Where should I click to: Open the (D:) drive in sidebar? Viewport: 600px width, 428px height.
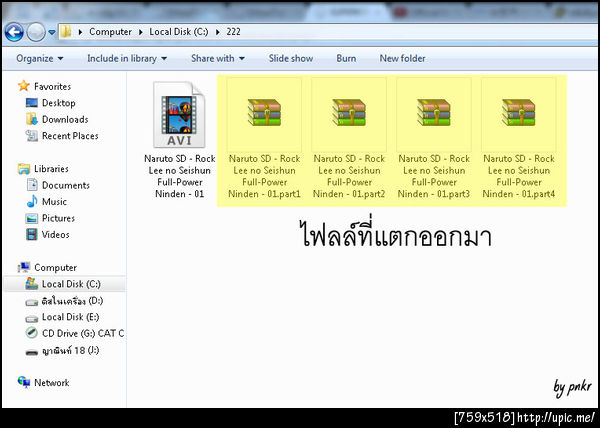coord(72,301)
